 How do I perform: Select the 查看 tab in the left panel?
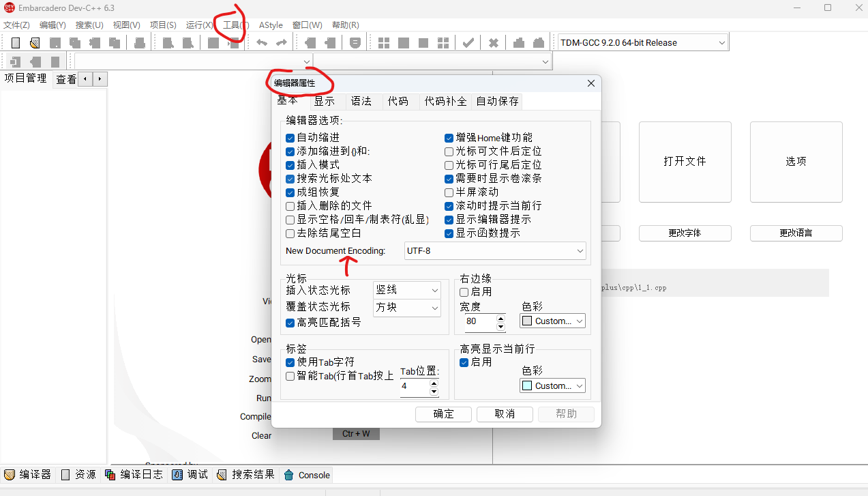pos(66,79)
